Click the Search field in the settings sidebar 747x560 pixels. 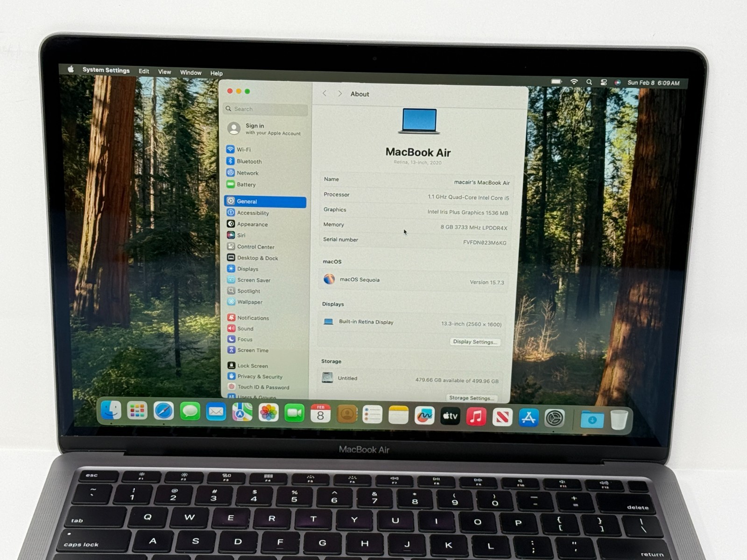266,109
